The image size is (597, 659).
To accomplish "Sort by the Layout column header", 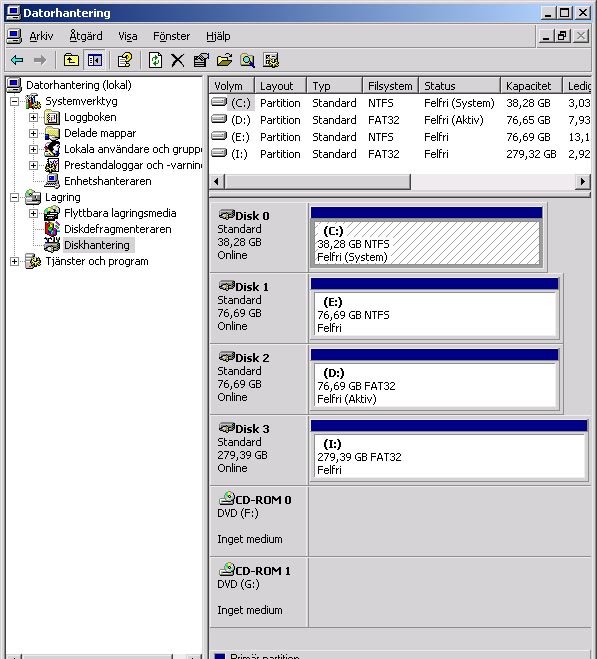I will (280, 86).
